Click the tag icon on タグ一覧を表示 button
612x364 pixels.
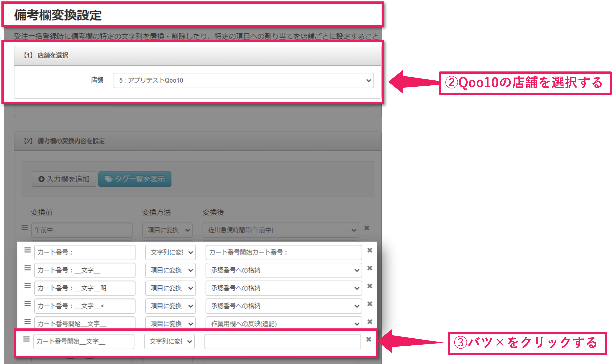click(x=109, y=179)
